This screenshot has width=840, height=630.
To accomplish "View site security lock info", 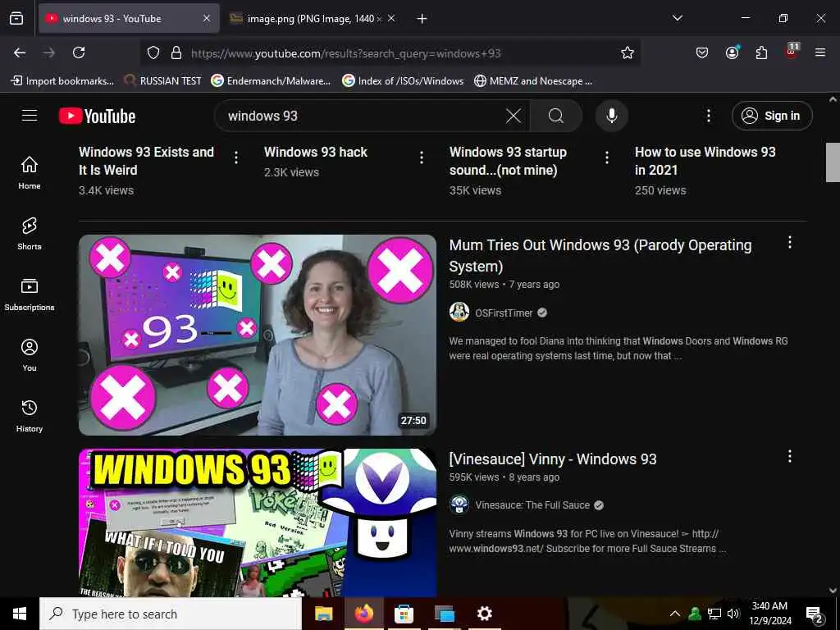I will tap(176, 52).
